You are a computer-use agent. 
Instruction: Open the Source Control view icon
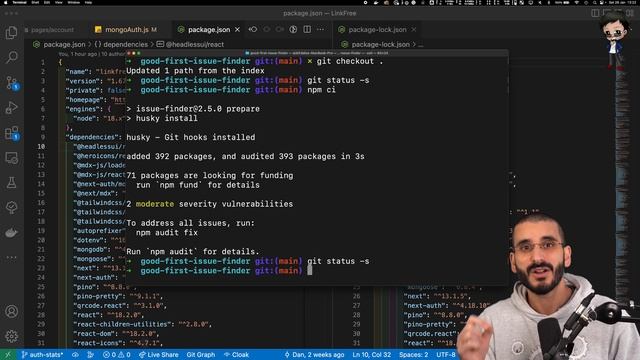[11, 83]
